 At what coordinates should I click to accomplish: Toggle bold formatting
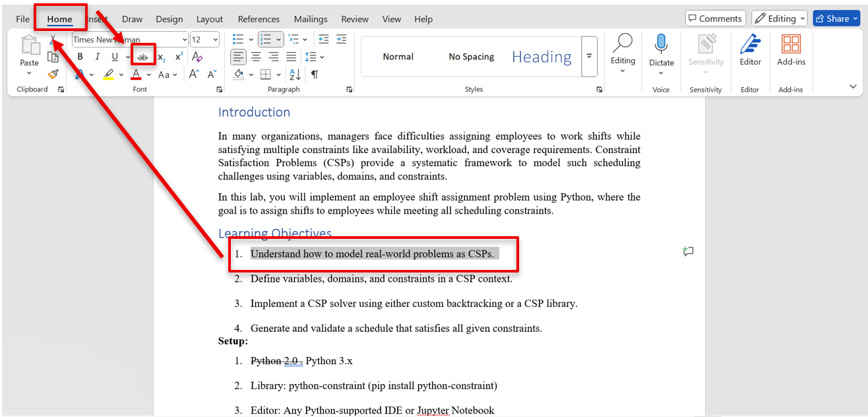coord(80,56)
